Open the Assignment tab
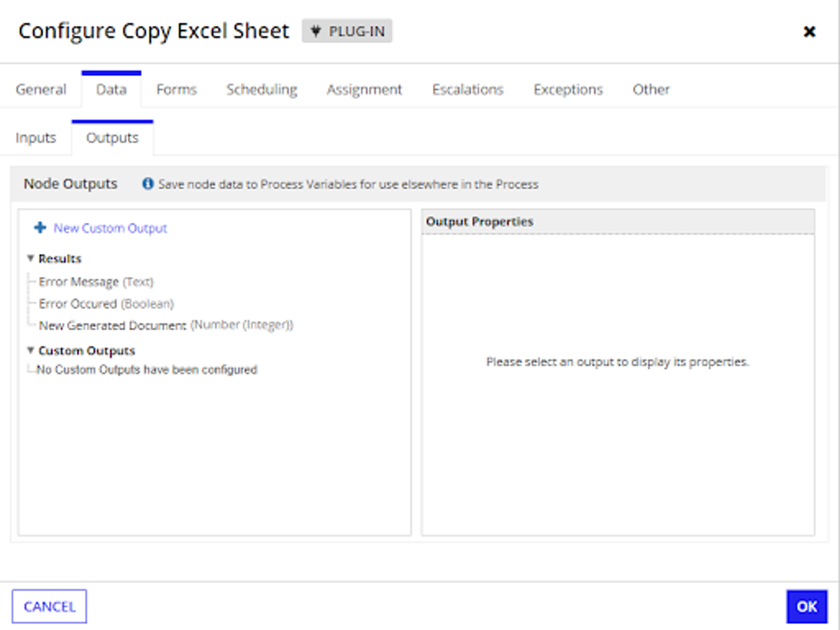 pyautogui.click(x=364, y=90)
